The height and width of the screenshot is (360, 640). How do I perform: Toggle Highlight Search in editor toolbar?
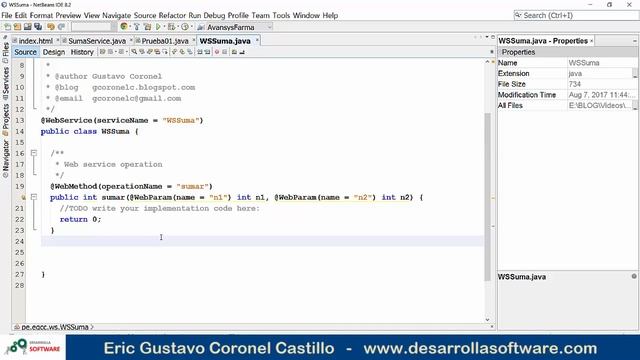(157, 52)
